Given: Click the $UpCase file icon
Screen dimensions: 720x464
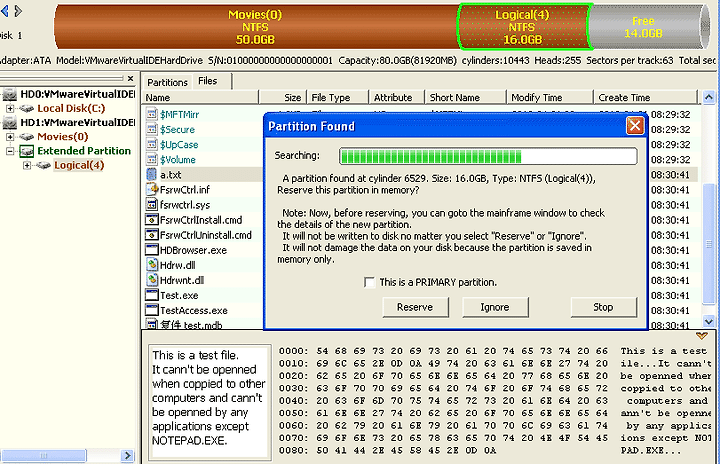Looking at the screenshot, I should click(152, 144).
